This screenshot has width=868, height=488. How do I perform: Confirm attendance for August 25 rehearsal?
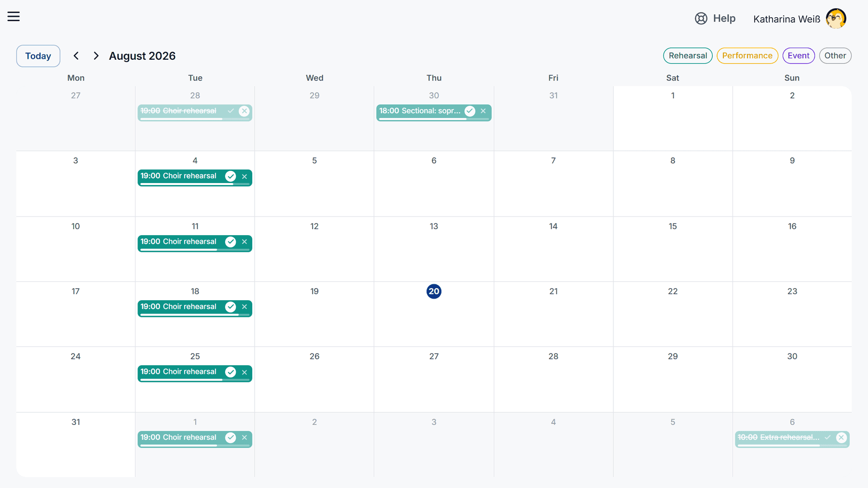231,372
